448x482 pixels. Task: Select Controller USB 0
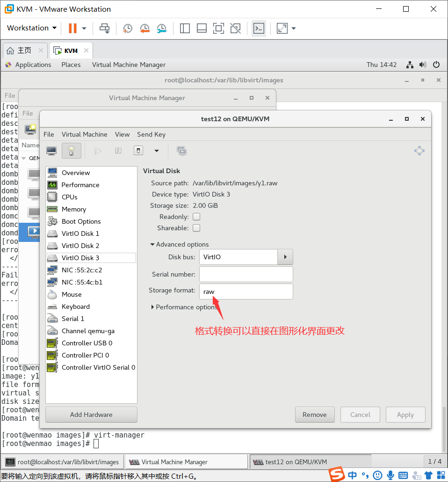[91, 343]
